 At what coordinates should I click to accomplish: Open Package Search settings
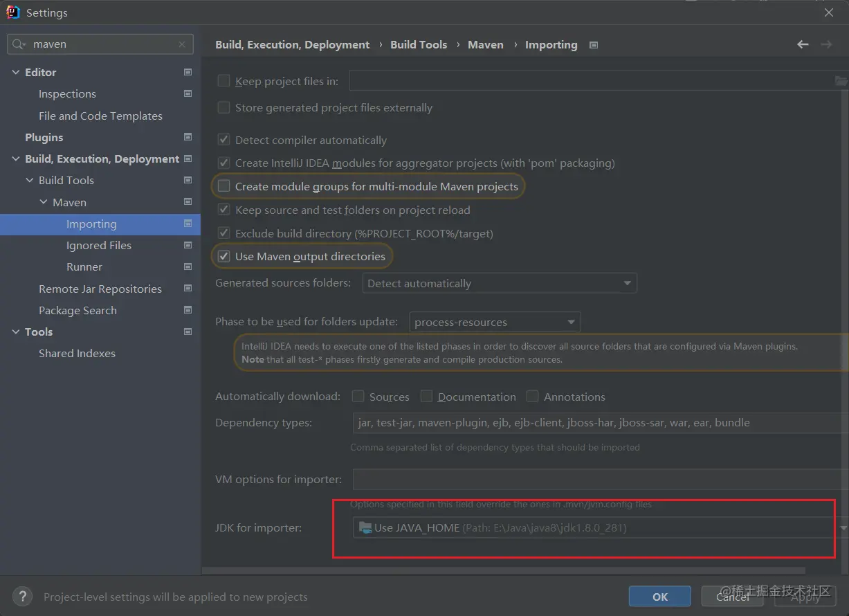(77, 310)
